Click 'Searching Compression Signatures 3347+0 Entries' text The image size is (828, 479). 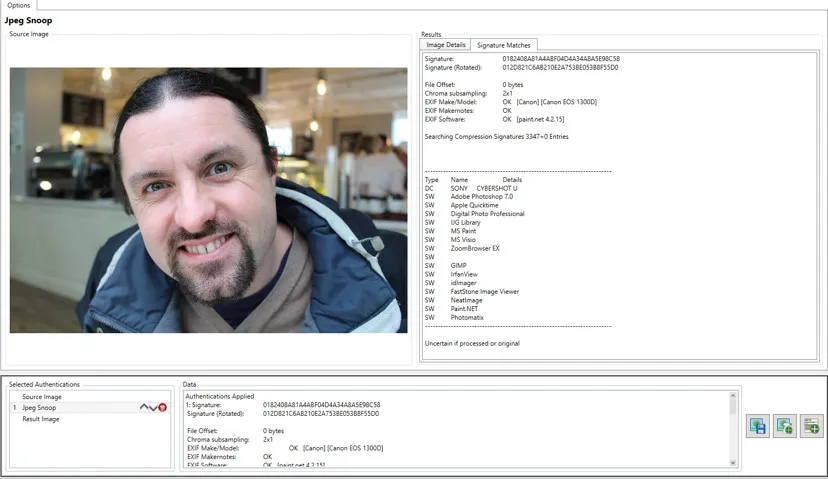(x=496, y=136)
